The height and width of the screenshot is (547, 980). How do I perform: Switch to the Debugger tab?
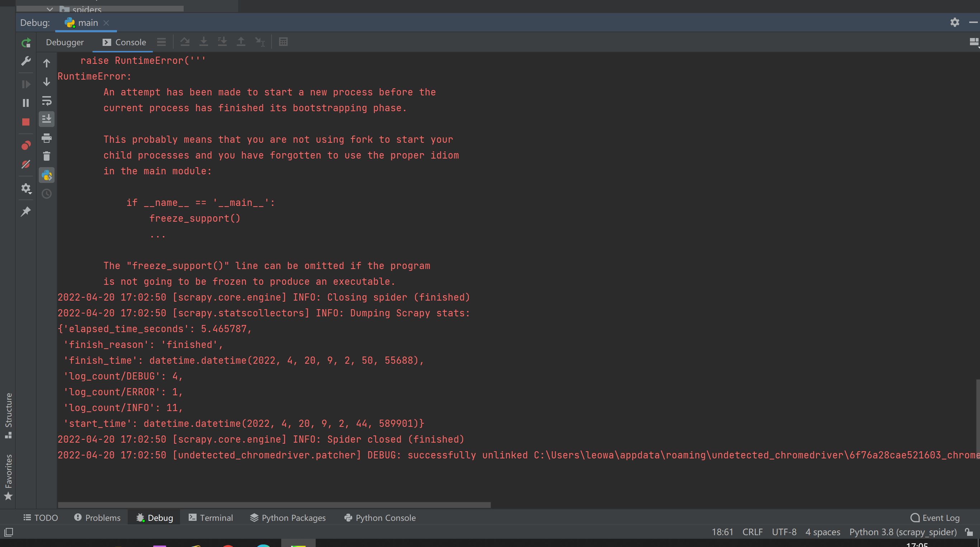click(x=65, y=42)
